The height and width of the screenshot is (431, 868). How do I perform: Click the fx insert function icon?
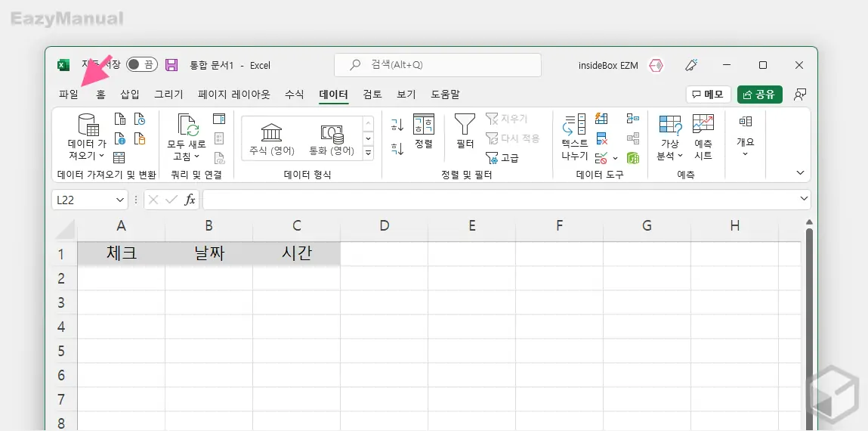[190, 200]
